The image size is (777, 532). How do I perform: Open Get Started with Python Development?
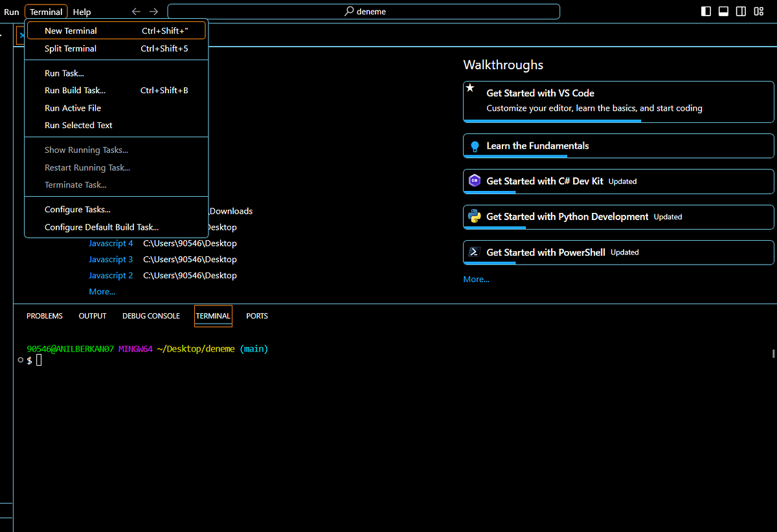click(618, 217)
